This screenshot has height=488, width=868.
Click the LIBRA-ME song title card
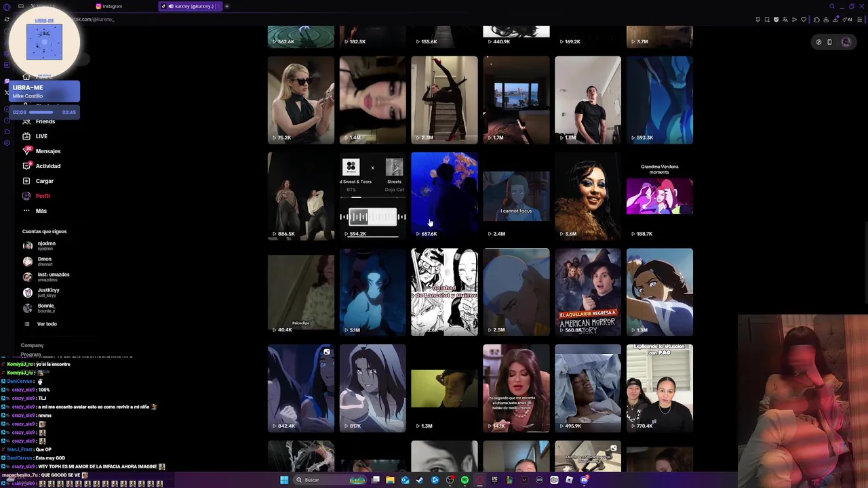(x=44, y=91)
